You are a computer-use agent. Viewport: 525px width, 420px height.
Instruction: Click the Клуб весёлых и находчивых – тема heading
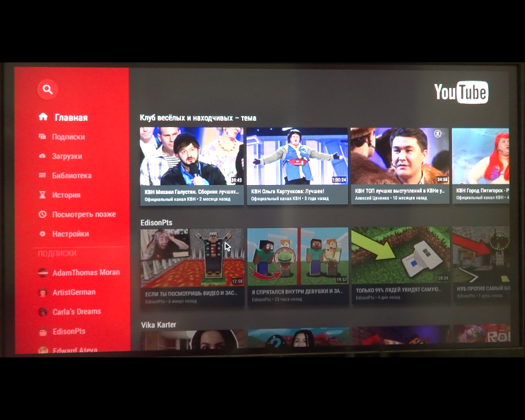click(x=198, y=117)
